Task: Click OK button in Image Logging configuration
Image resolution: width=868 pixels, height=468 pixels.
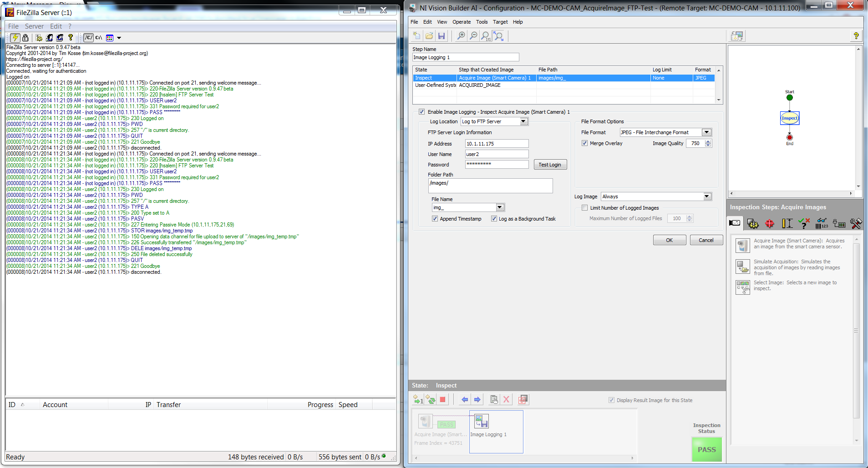Action: [x=670, y=240]
